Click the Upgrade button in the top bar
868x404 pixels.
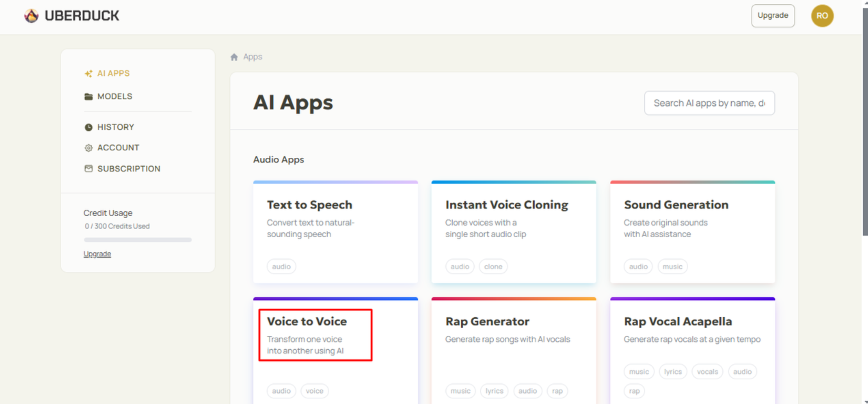(x=772, y=16)
